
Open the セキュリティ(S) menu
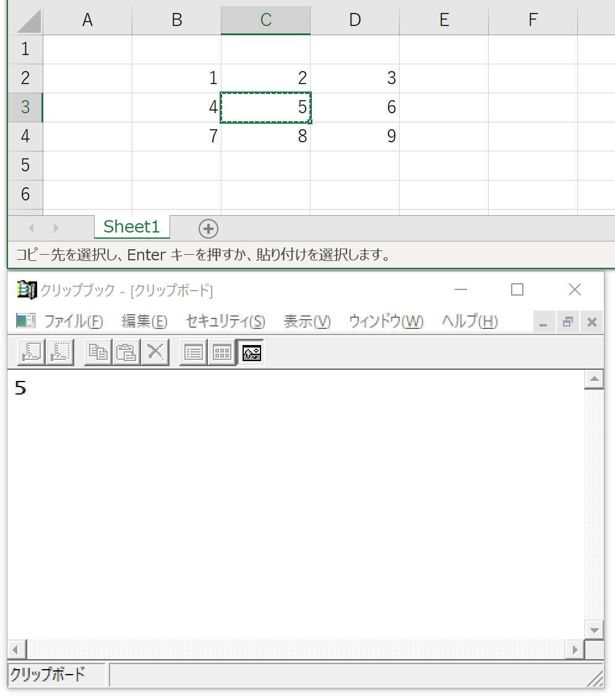[x=226, y=322]
